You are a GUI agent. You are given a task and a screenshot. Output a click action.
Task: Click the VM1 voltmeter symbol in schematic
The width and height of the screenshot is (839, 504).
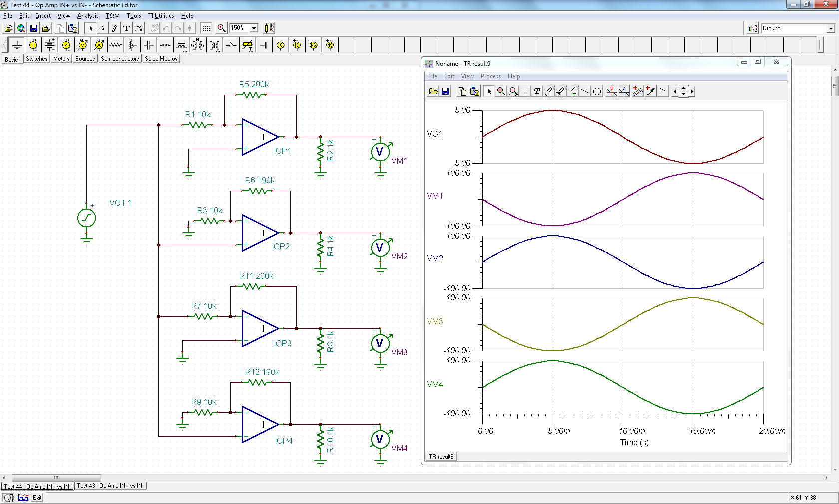(x=380, y=152)
